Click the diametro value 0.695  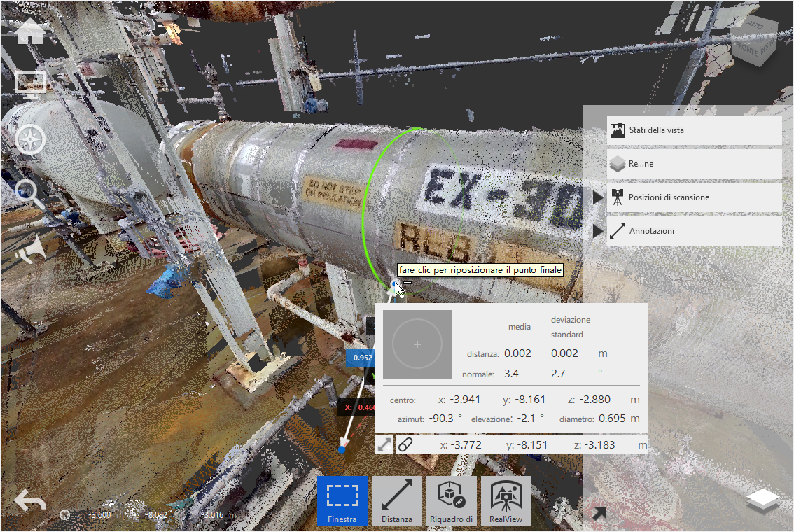pyautogui.click(x=612, y=419)
